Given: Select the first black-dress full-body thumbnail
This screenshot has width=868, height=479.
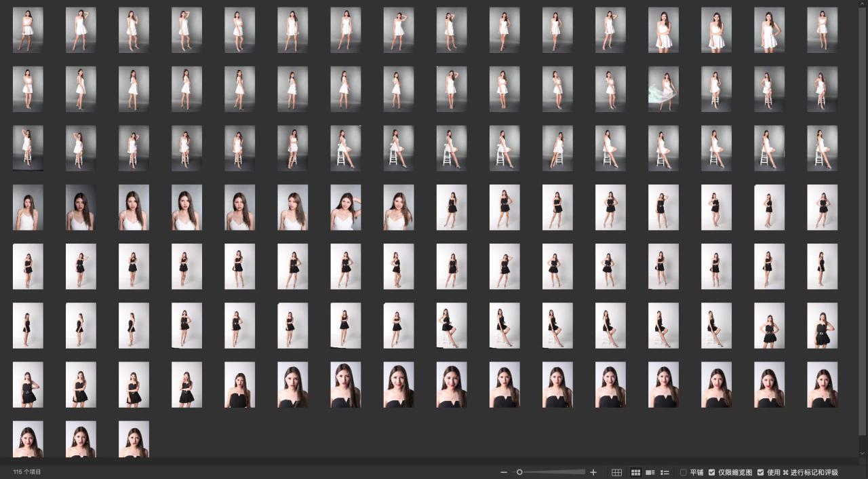Looking at the screenshot, I should (x=452, y=207).
